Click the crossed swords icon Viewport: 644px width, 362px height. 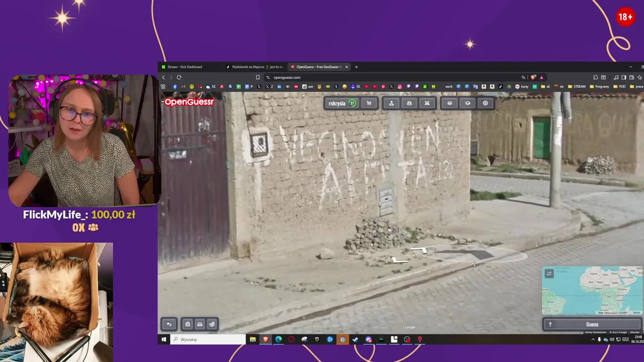(427, 103)
